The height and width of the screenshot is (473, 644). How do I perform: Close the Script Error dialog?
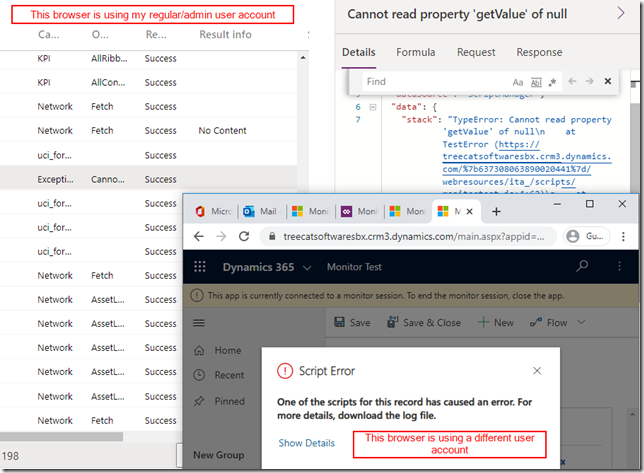pos(537,371)
